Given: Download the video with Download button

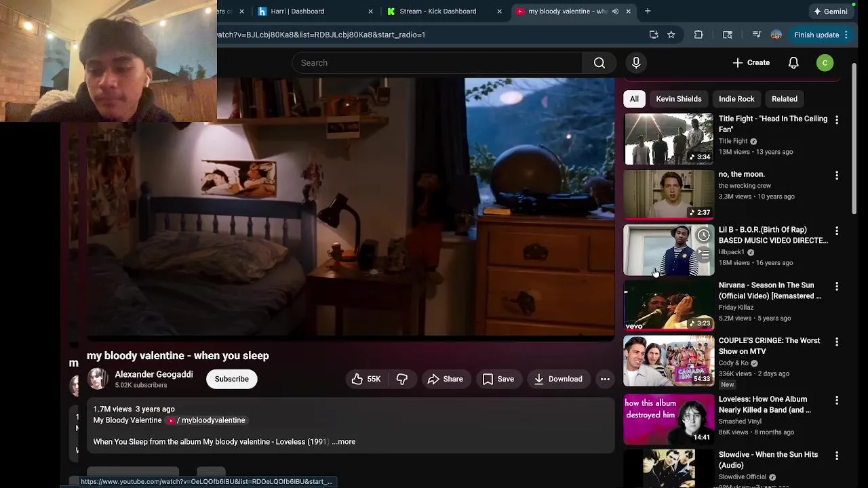Looking at the screenshot, I should 558,379.
